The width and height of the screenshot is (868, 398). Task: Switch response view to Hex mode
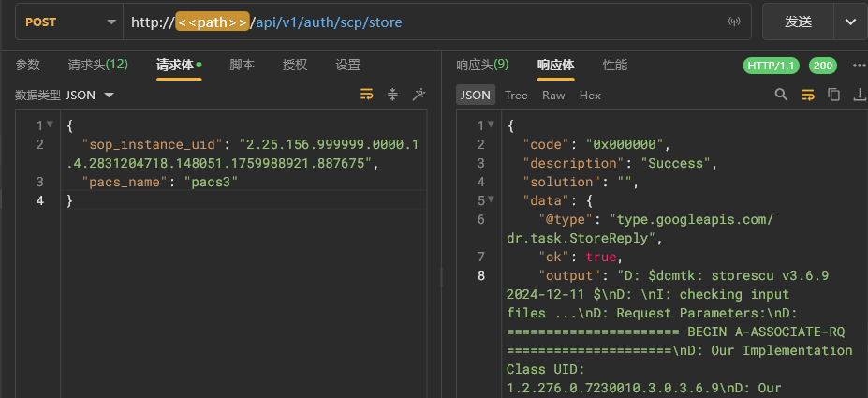pyautogui.click(x=590, y=96)
